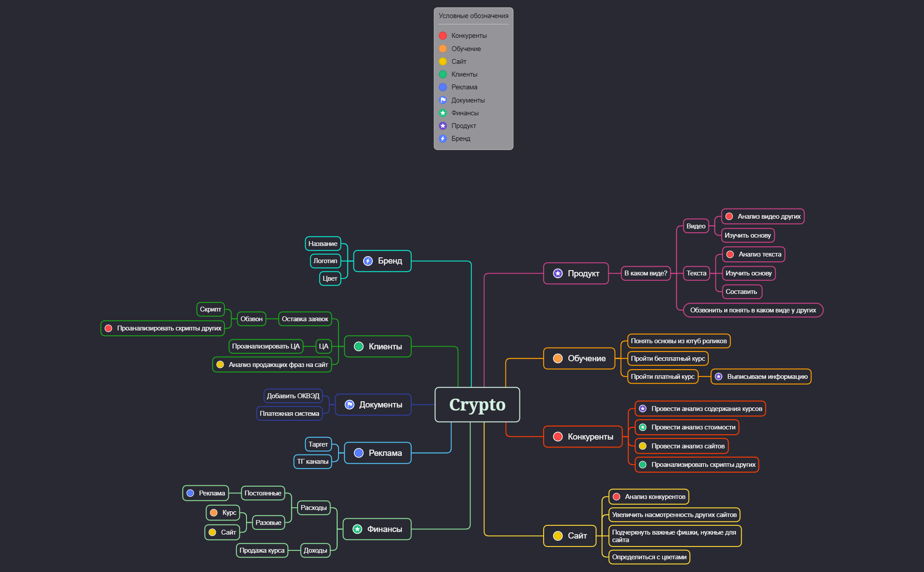Click the star marker on Провести анализ содержания курсов
Viewport: 924px width, 572px height.
(643, 409)
